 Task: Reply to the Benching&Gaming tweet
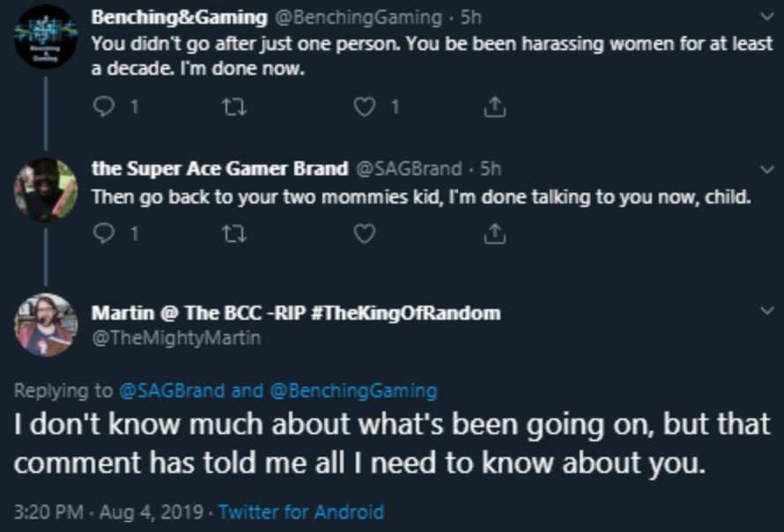tap(103, 107)
